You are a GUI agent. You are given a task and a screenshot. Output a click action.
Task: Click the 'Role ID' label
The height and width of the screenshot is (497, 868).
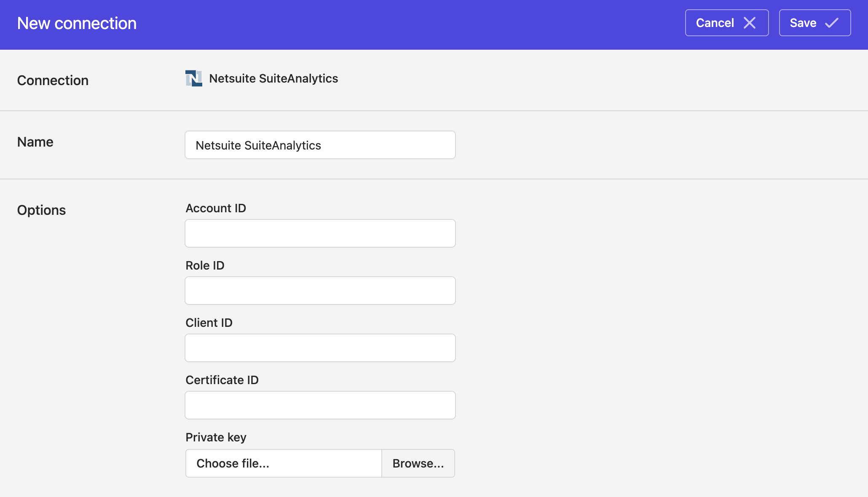tap(205, 265)
